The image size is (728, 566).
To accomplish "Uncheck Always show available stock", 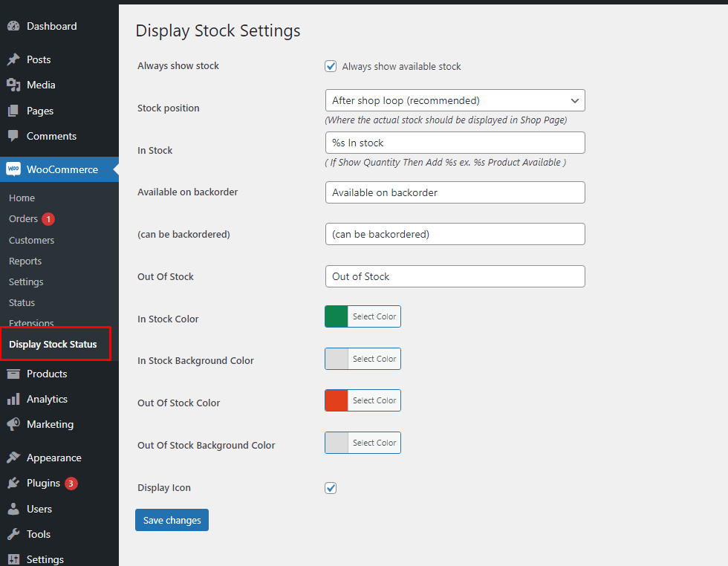I will [330, 66].
